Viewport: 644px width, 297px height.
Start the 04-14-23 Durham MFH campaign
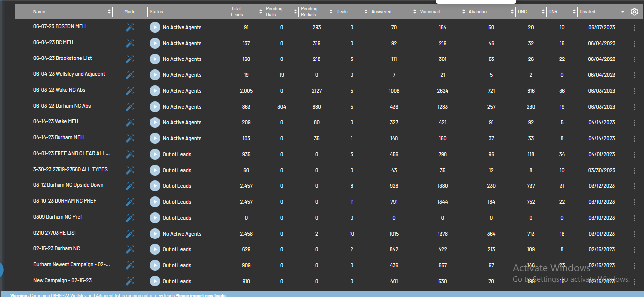point(155,138)
